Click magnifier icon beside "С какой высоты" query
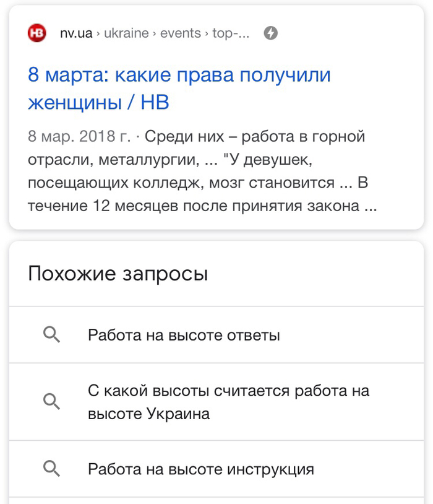The height and width of the screenshot is (504, 433). pos(52,402)
